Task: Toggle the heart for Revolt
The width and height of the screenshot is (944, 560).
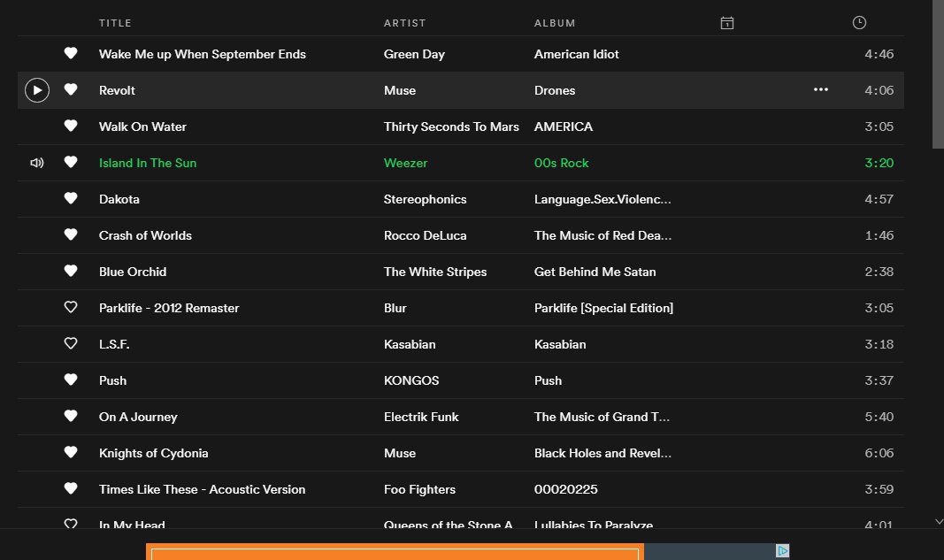Action: pos(71,89)
